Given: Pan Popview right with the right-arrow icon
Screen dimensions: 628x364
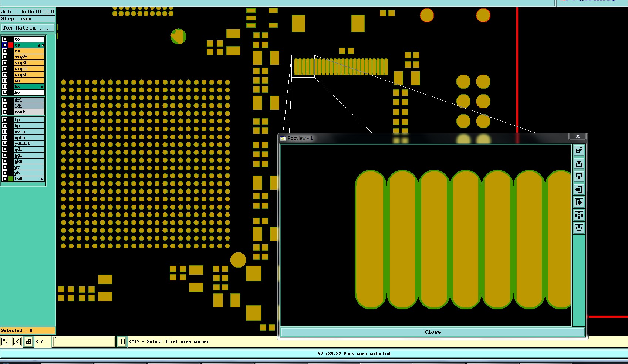Looking at the screenshot, I should 579,203.
